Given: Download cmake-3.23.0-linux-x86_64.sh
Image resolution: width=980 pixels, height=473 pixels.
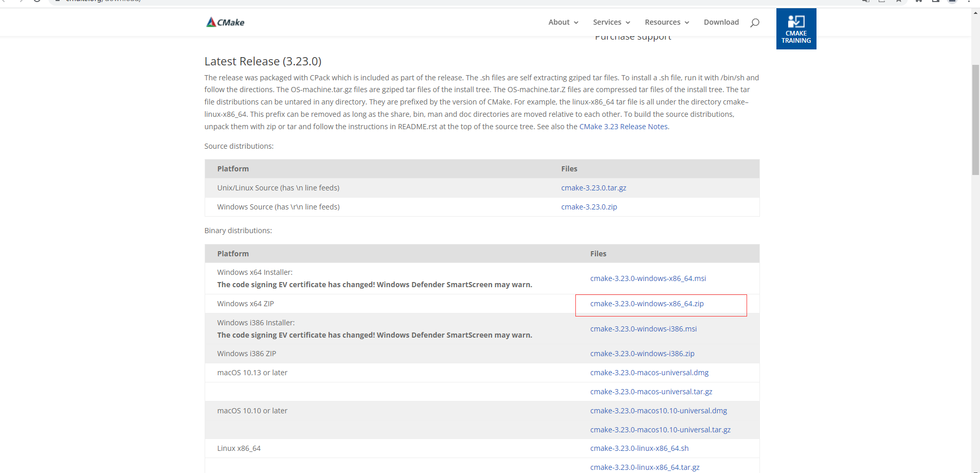Looking at the screenshot, I should pyautogui.click(x=639, y=448).
